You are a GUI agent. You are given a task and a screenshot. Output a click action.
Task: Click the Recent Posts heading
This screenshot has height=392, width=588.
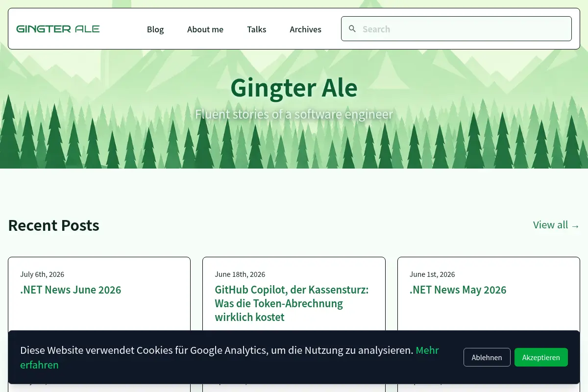54,225
